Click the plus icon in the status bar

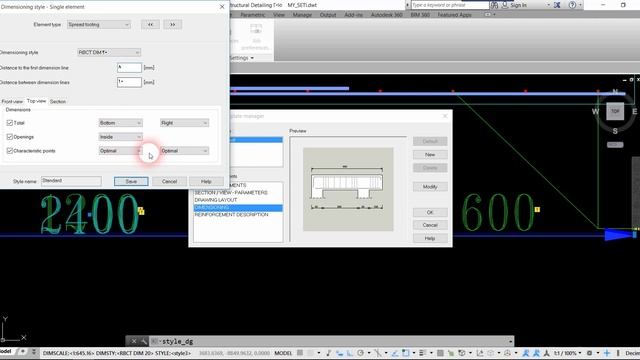click(607, 353)
